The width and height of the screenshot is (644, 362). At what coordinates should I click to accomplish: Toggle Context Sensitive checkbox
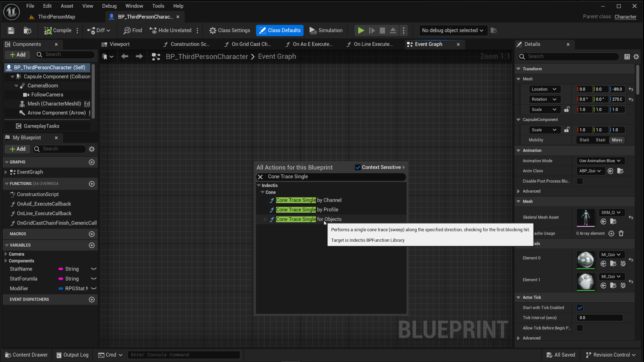[x=358, y=167]
